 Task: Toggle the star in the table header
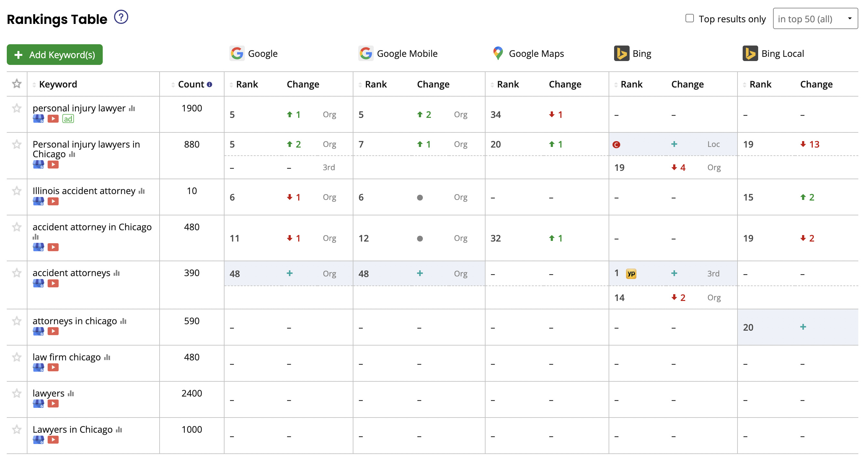[17, 84]
